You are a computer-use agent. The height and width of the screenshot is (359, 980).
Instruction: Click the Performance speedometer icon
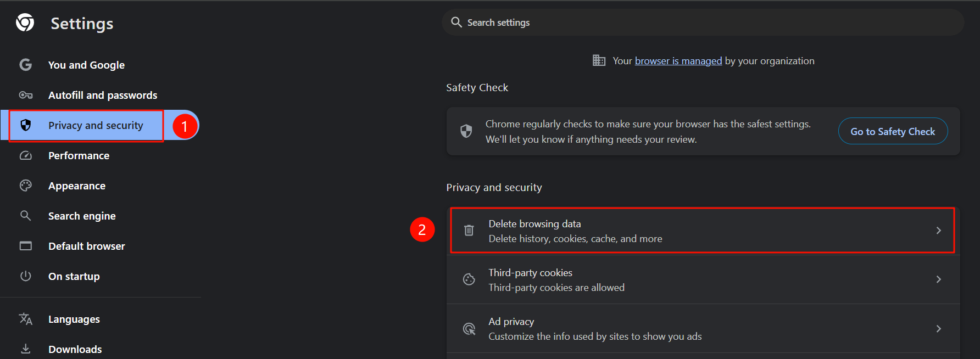[25, 155]
